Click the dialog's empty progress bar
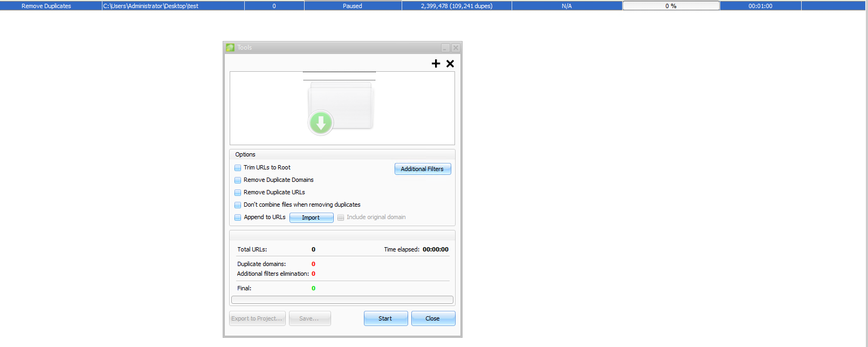 click(x=342, y=300)
